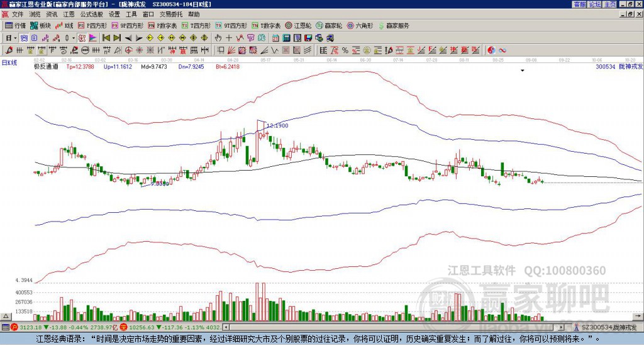644x345 pixels.
Task: Open the calendar icon in the toolbar
Action: (x=275, y=38)
